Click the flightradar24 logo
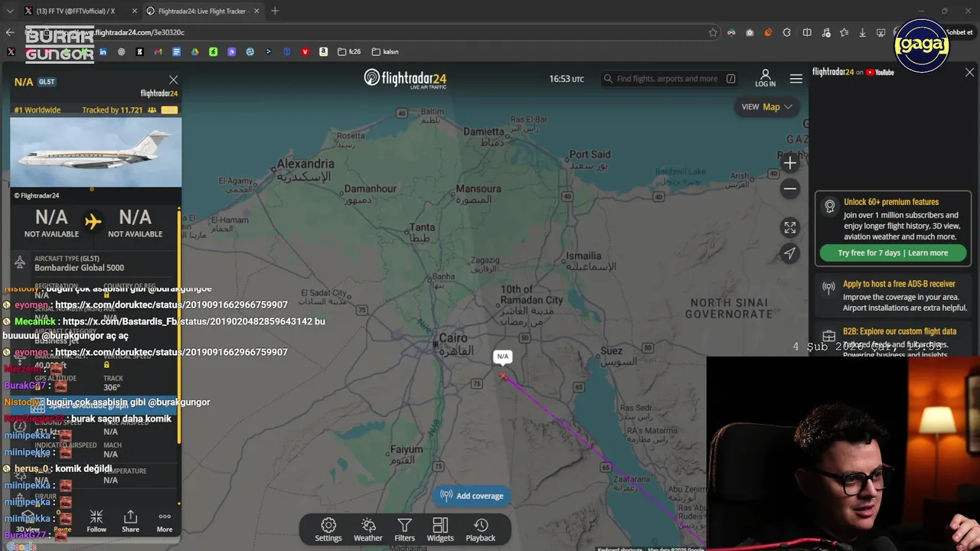This screenshot has height=551, width=980. click(405, 78)
